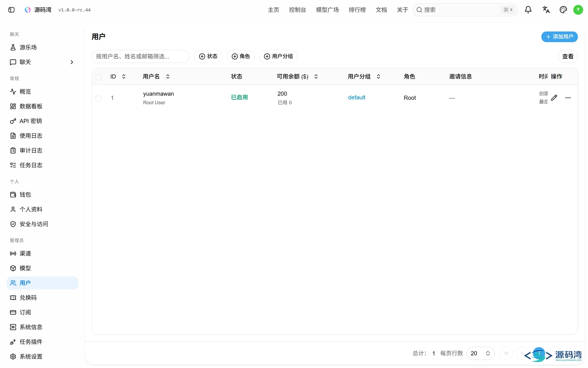Open the green Y user avatar
Viewport: 588px width, 368px height.
pyautogui.click(x=578, y=10)
